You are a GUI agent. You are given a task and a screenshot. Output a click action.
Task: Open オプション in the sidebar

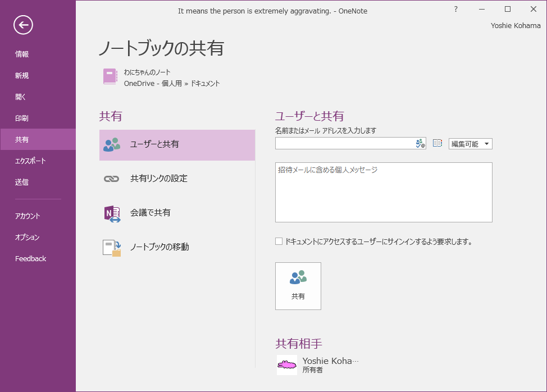pyautogui.click(x=38, y=237)
